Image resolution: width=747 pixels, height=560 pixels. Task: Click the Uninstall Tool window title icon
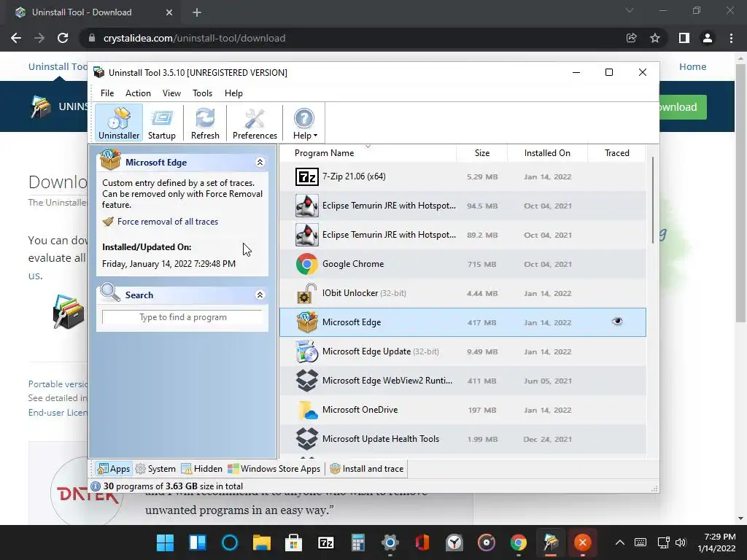click(99, 72)
